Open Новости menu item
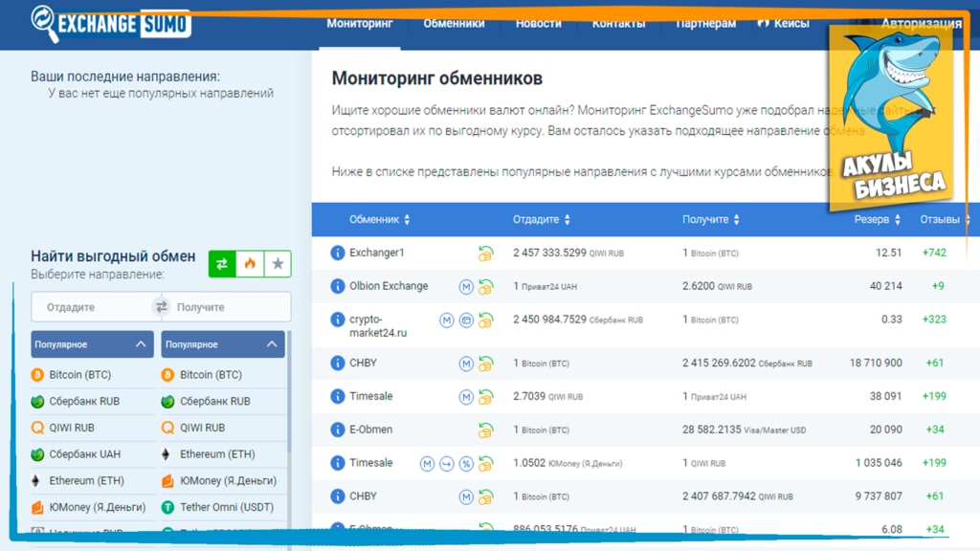This screenshot has height=551, width=980. (x=538, y=24)
